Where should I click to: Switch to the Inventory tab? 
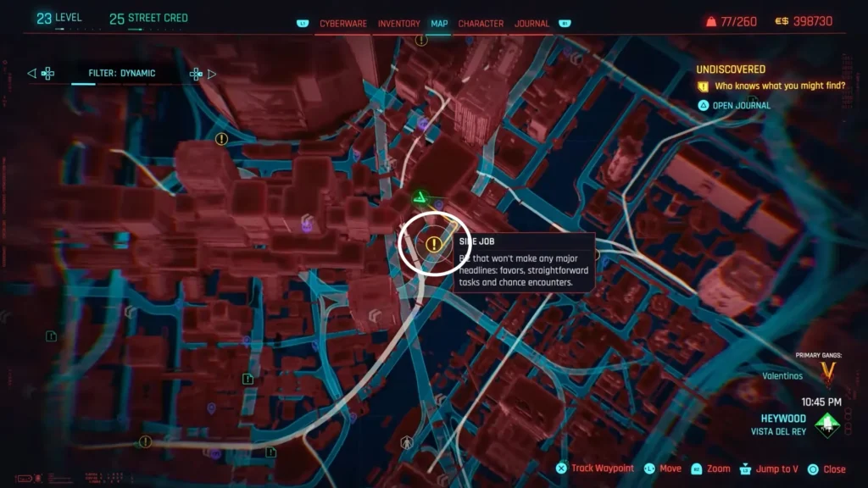point(398,24)
